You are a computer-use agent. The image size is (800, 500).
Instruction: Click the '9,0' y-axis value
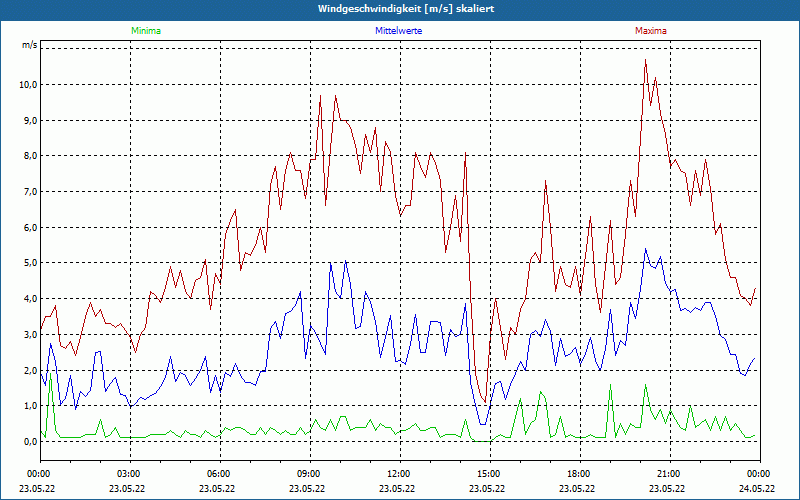pyautogui.click(x=31, y=120)
